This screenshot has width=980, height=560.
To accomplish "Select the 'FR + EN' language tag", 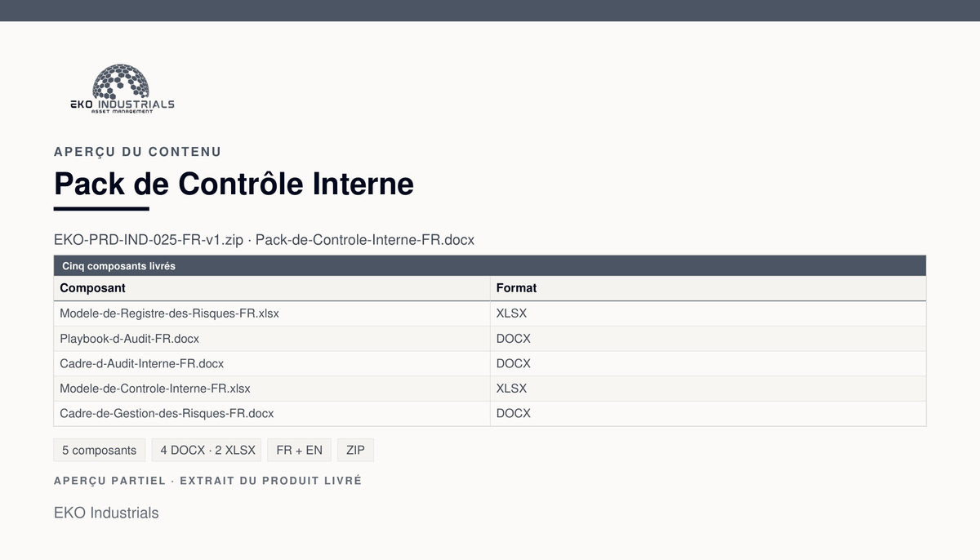I will pos(300,451).
